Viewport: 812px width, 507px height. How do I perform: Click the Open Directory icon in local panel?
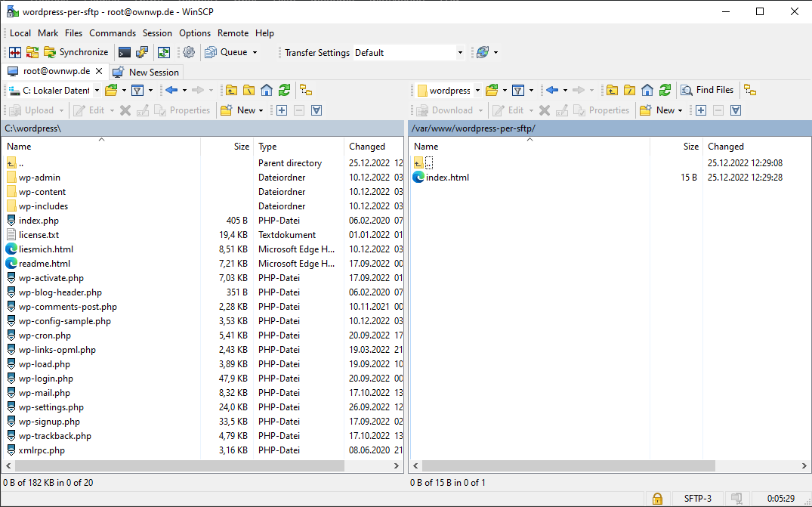(x=111, y=90)
